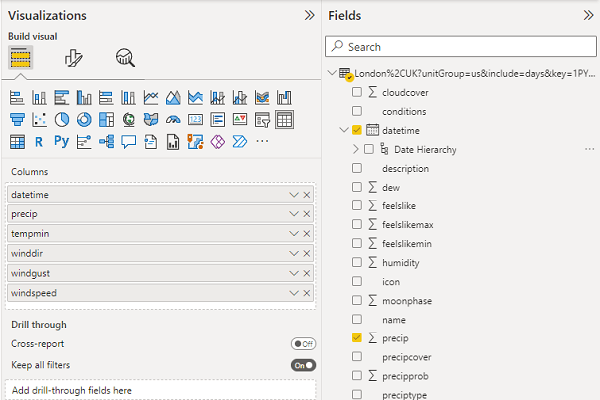Uncheck the precip field checkbox

[x=357, y=339]
